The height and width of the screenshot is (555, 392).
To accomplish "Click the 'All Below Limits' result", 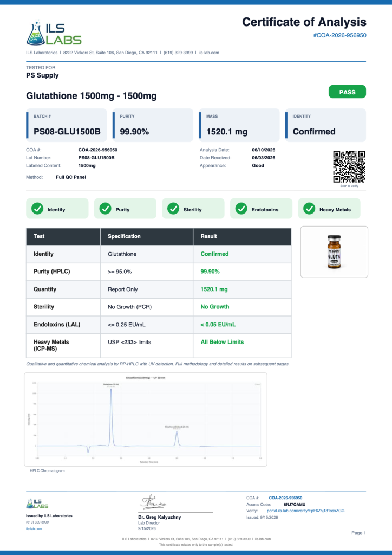I will pyautogui.click(x=223, y=343).
